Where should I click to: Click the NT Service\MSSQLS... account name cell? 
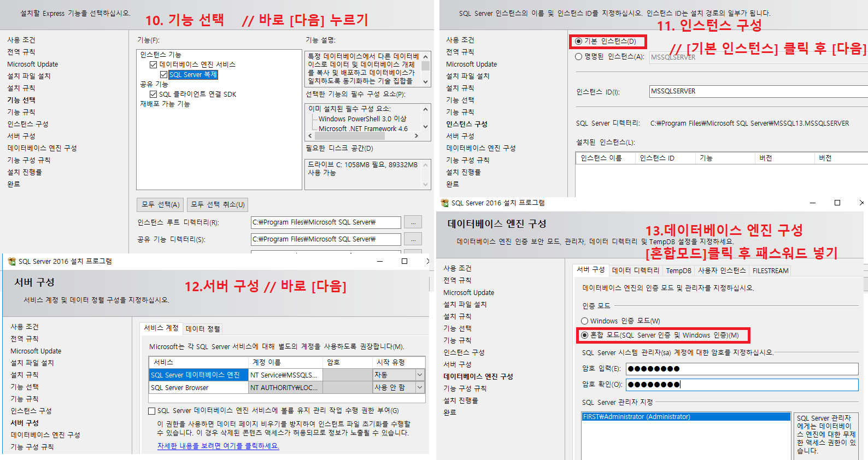tap(285, 375)
